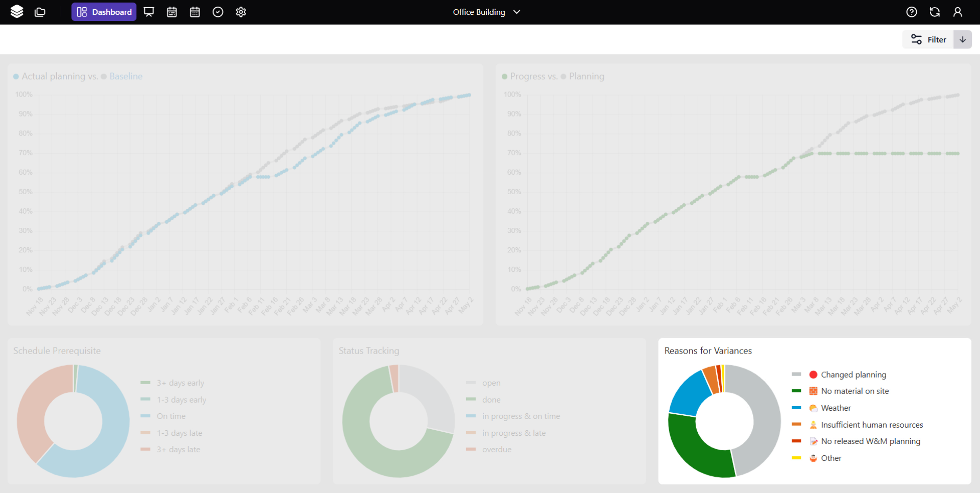Click the stacked layers logo icon

coord(17,12)
